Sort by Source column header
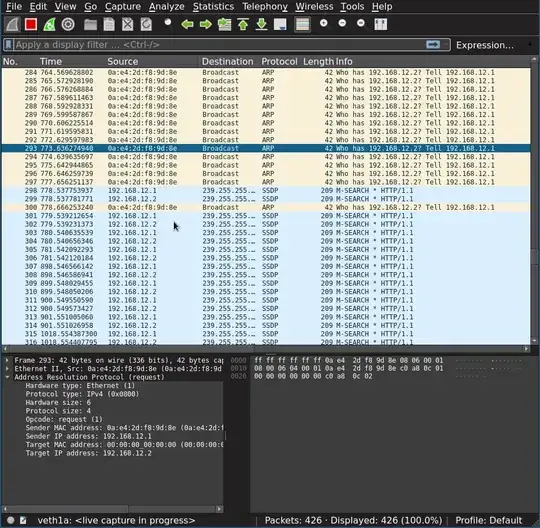Screen dimensions: 540x528 click(x=152, y=62)
